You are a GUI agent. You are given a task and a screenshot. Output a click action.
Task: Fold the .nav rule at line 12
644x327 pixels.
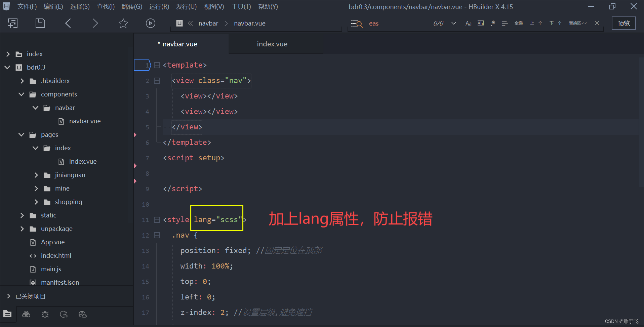tap(157, 235)
